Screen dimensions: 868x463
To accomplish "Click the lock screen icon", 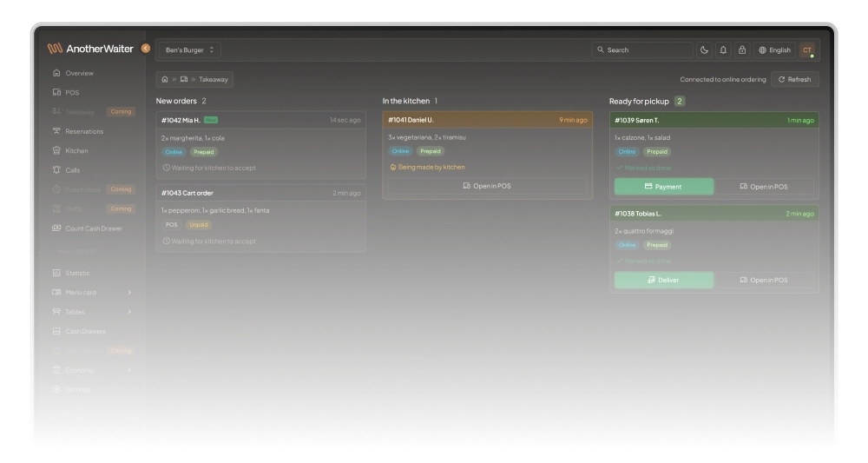I will (x=742, y=50).
